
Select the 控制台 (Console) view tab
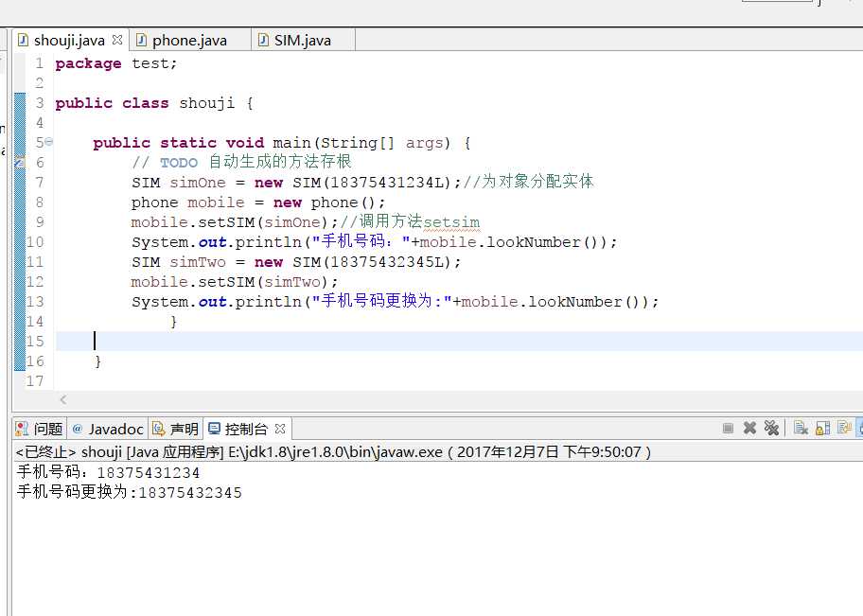(x=246, y=429)
